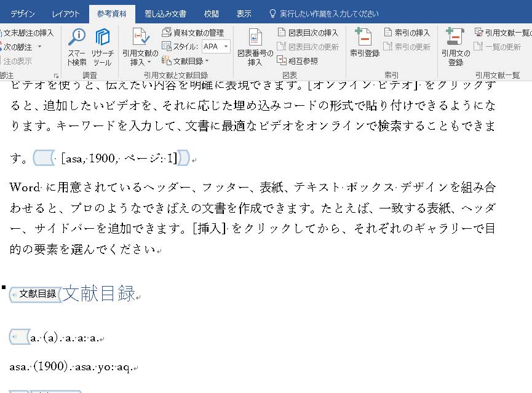Click 索引登録 (Mark Entry) icon
Viewport: 532px width, 393px height.
click(x=364, y=38)
